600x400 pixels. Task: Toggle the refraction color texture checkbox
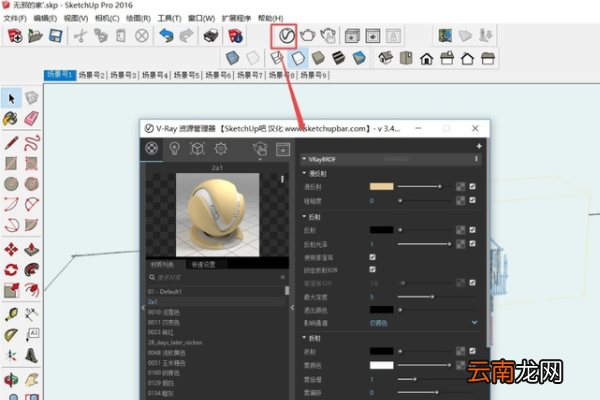pos(473,351)
